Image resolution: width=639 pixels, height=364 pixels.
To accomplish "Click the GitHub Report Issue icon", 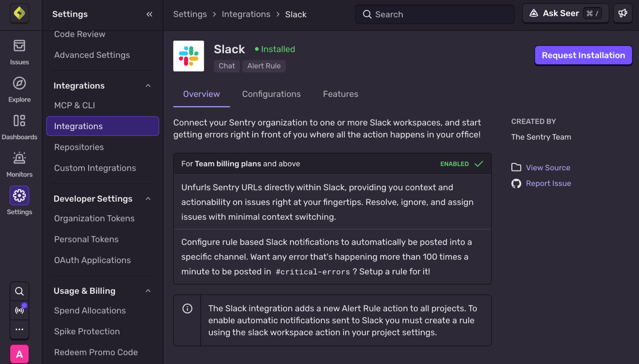I will pos(516,183).
